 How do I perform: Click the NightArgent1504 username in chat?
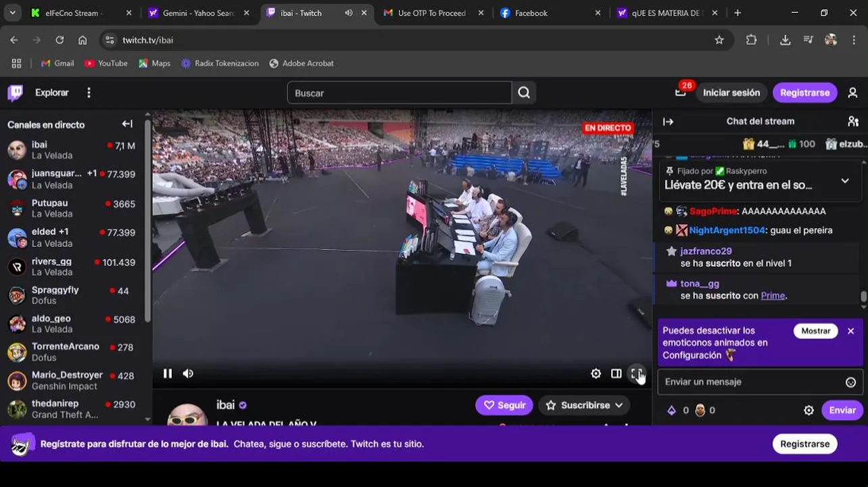727,230
